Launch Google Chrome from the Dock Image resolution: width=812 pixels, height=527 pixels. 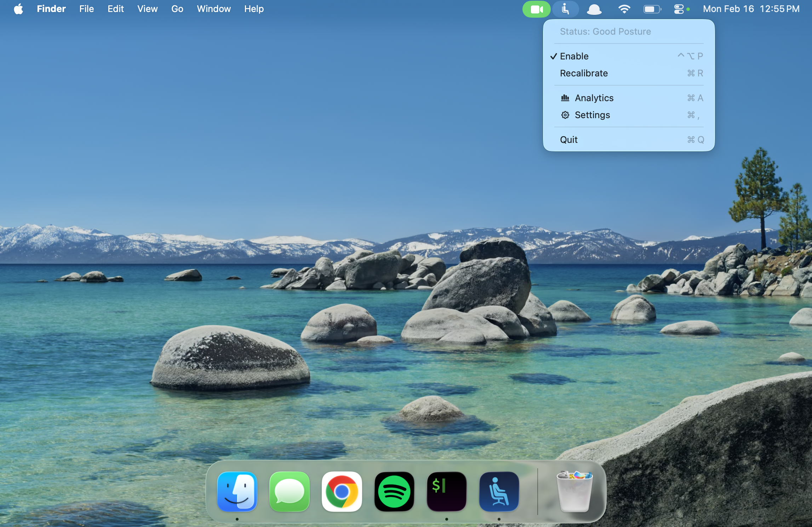[x=342, y=492]
